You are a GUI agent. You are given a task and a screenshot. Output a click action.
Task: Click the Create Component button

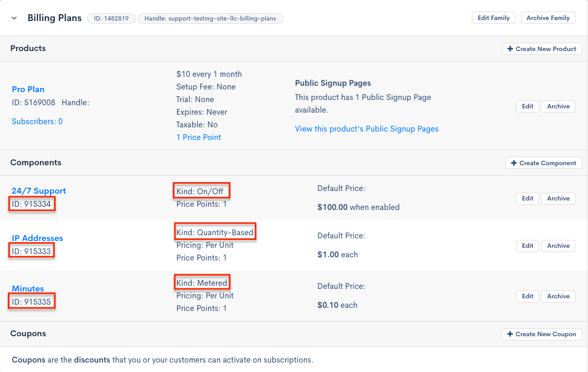click(x=543, y=163)
